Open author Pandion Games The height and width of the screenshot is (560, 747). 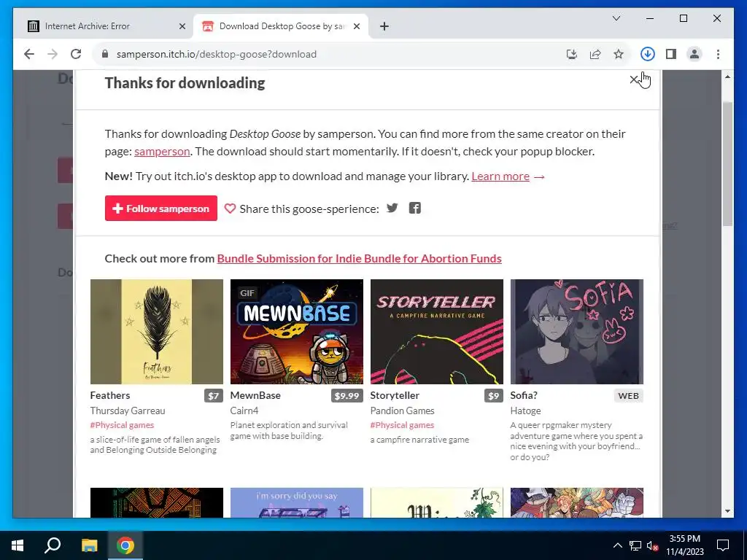point(403,411)
